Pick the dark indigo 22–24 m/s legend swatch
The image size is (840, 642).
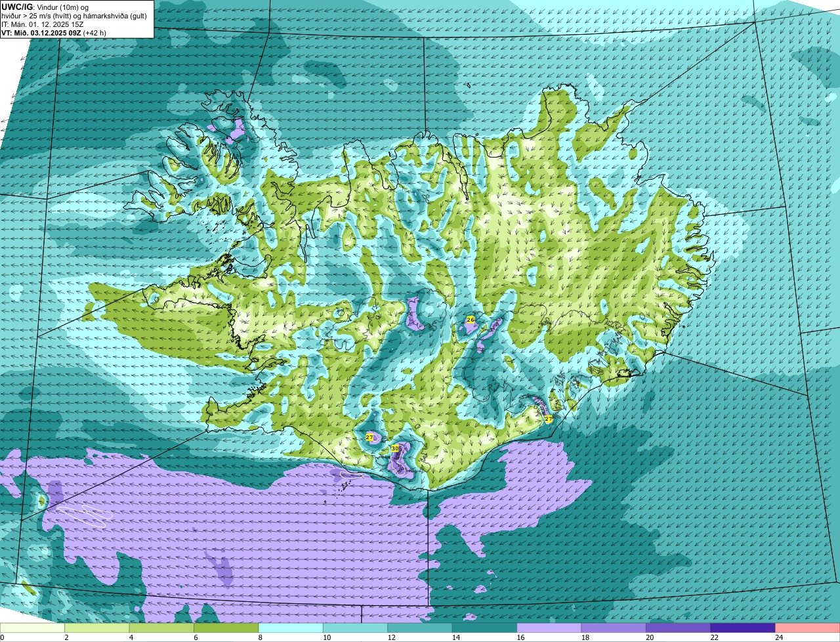pos(743,628)
